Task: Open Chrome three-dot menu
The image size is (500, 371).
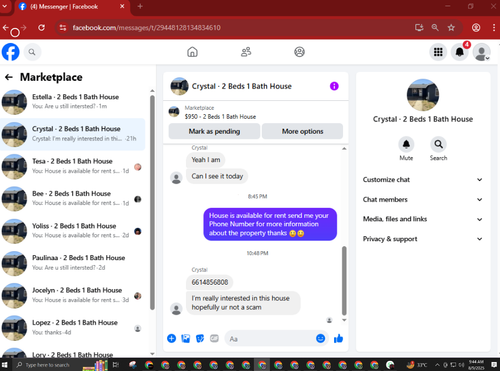Action: pos(494,28)
